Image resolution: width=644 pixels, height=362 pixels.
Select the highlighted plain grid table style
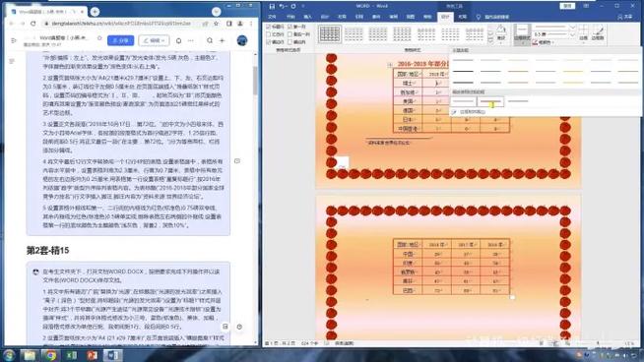click(330, 33)
